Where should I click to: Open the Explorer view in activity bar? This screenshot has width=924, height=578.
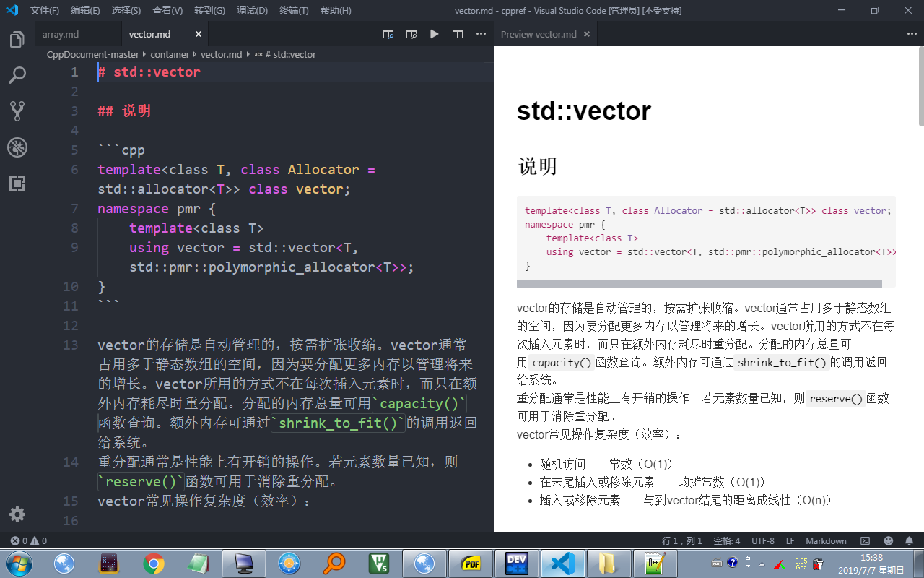(17, 39)
